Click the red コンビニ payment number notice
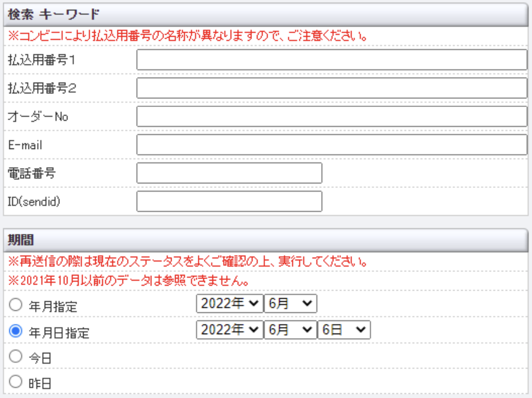The image size is (532, 398). point(188,36)
